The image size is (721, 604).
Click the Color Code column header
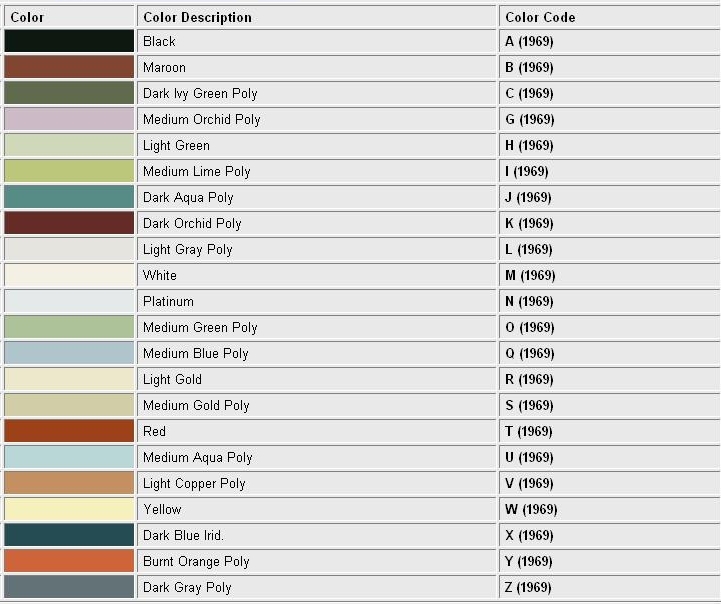(540, 17)
